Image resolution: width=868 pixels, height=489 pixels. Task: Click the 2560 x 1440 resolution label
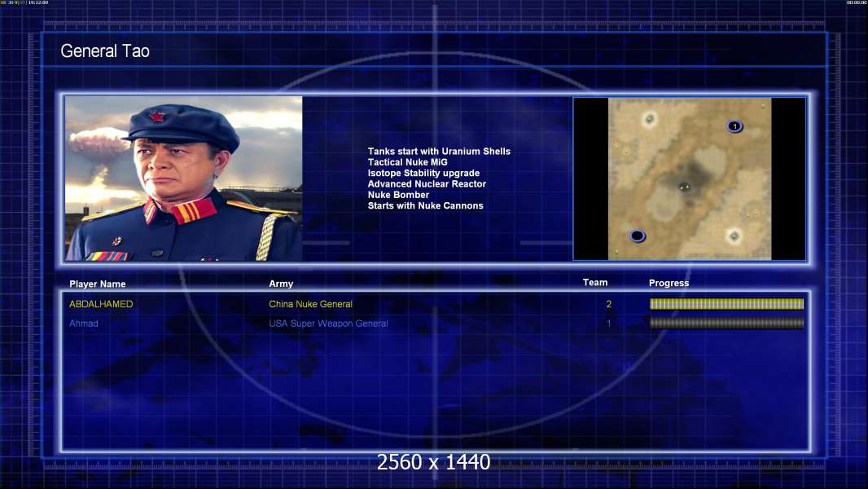433,462
